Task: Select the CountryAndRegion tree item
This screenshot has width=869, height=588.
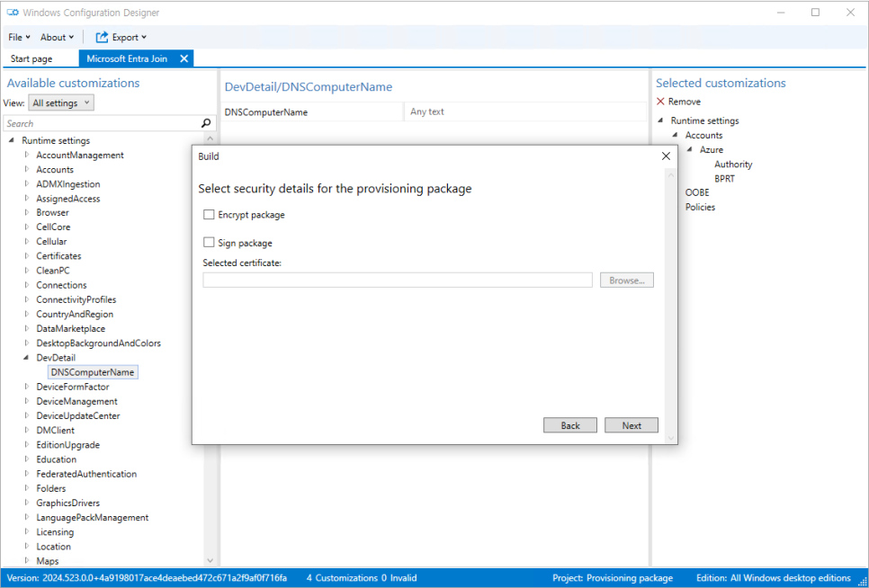Action: [75, 314]
